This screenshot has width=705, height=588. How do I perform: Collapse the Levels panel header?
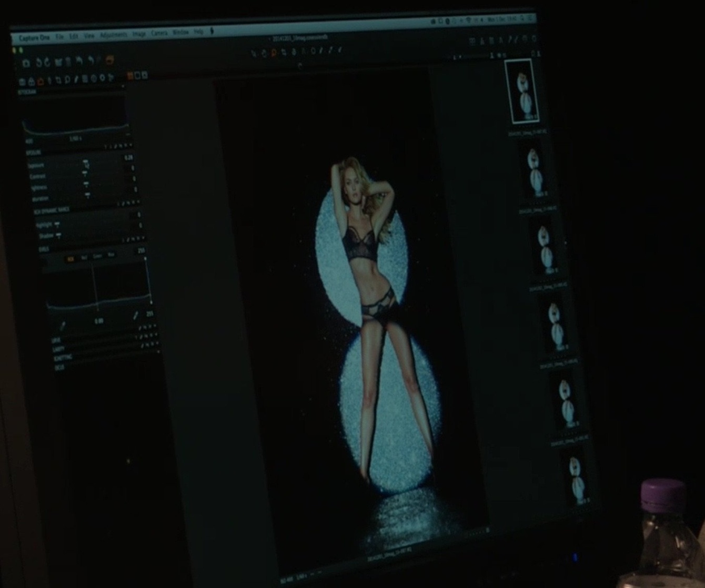[43, 249]
